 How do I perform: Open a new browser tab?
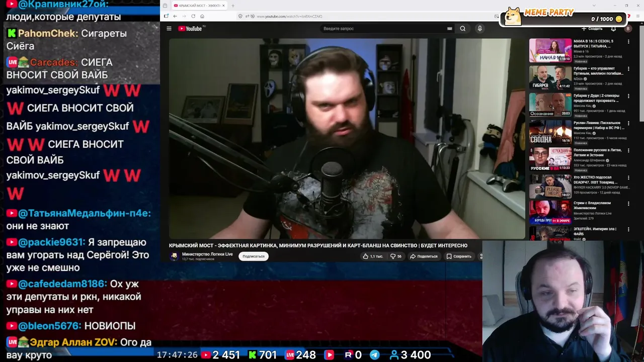click(233, 6)
